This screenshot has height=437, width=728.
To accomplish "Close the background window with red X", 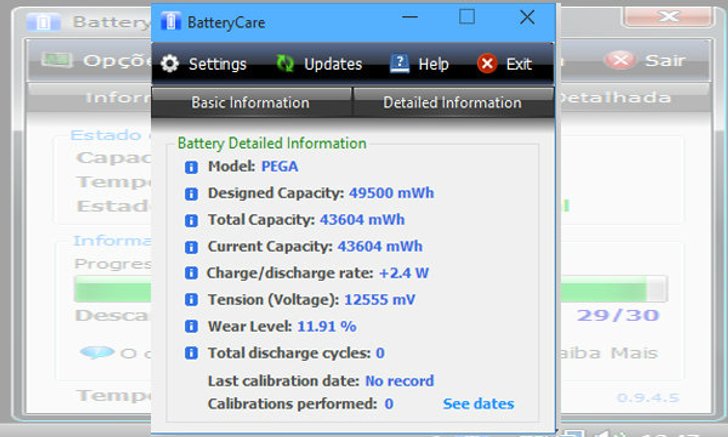I will click(x=669, y=17).
